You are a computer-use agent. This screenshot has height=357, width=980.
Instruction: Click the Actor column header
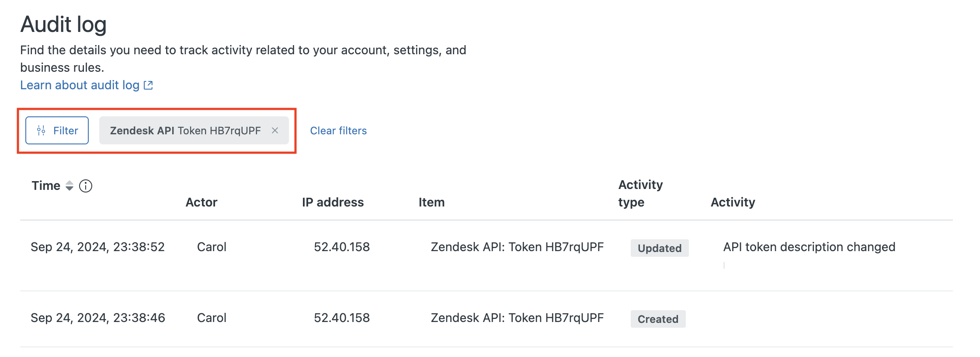pyautogui.click(x=202, y=202)
